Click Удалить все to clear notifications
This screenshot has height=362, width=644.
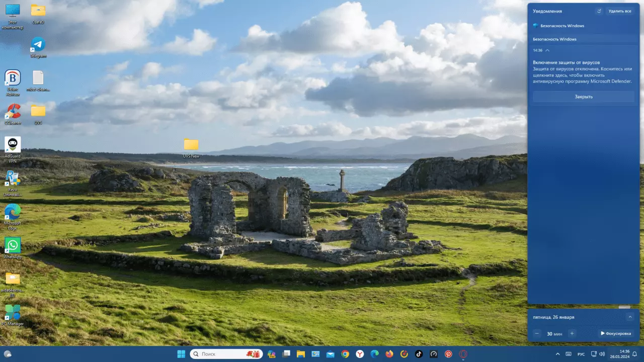pyautogui.click(x=620, y=11)
